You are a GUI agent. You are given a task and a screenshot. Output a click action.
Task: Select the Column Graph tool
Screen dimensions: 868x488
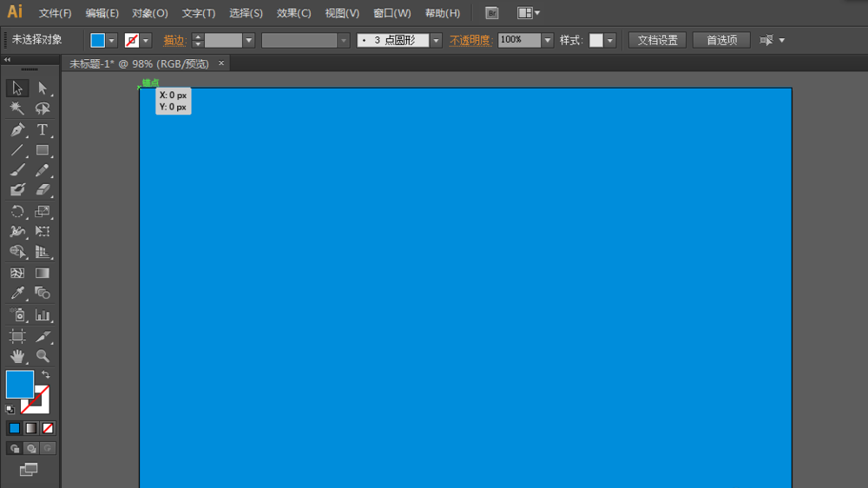click(x=43, y=315)
